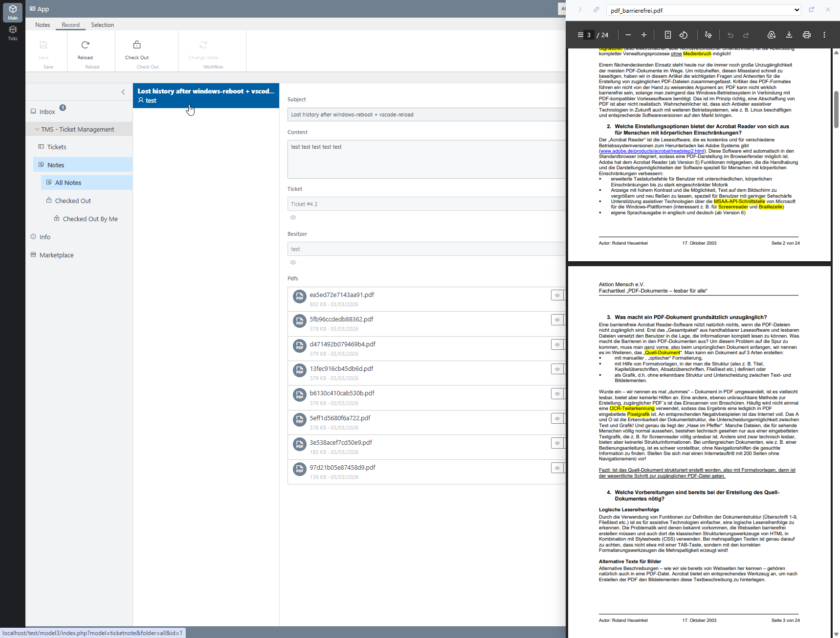The image size is (840, 638).
Task: Click the Check Out lock icon
Action: pyautogui.click(x=137, y=45)
